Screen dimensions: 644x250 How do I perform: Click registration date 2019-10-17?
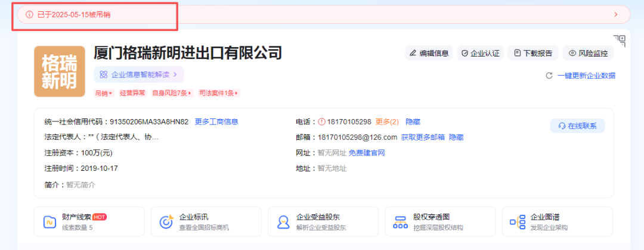[100, 168]
